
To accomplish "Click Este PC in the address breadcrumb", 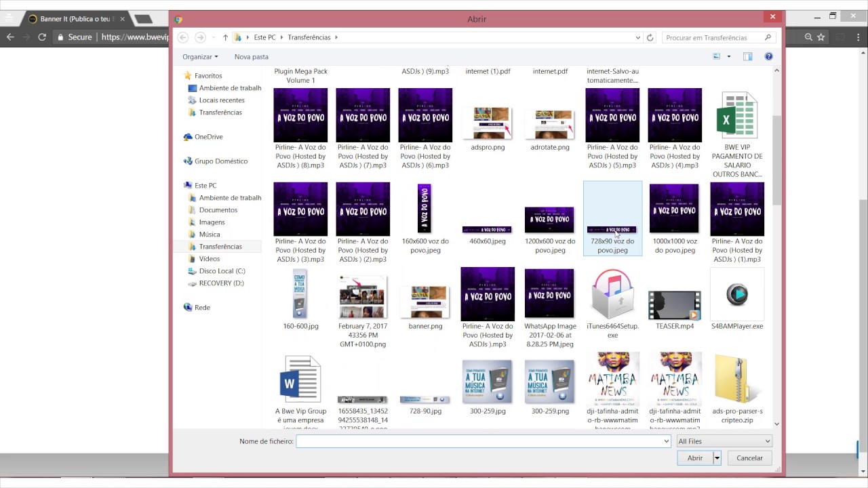I will point(264,38).
